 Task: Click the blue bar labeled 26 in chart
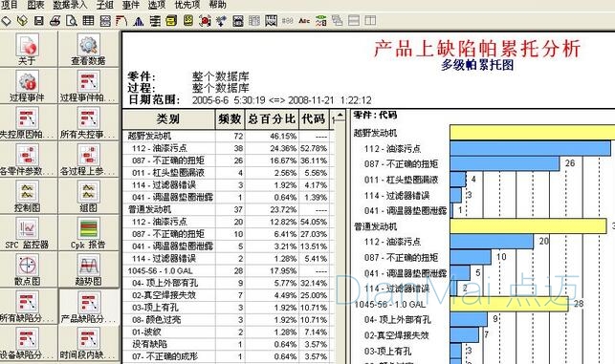coord(504,163)
